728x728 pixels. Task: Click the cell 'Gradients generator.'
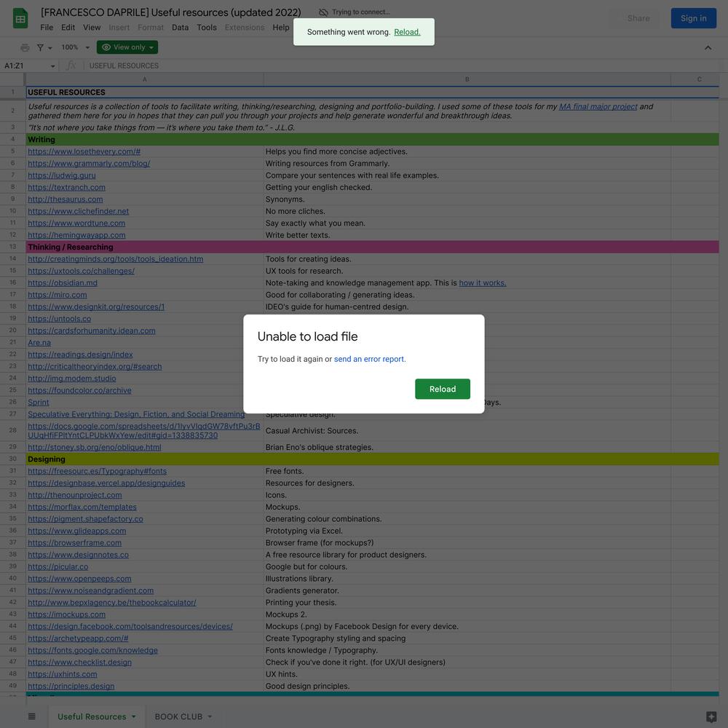tap(467, 590)
